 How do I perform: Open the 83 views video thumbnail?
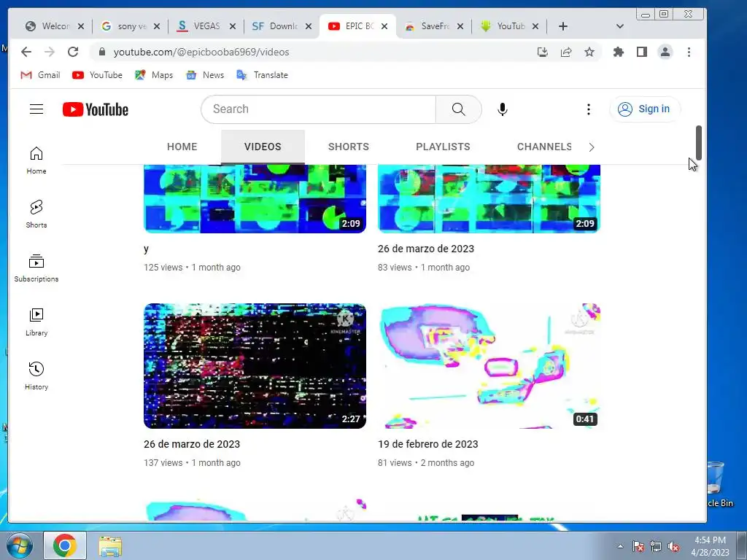pos(489,198)
